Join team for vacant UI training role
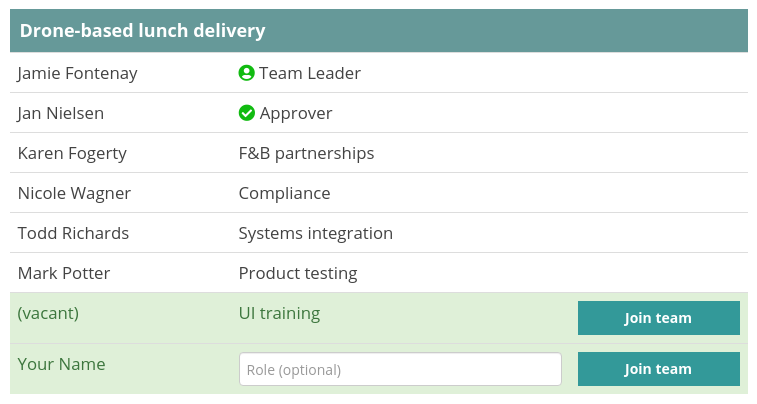The image size is (757, 404). pos(659,318)
